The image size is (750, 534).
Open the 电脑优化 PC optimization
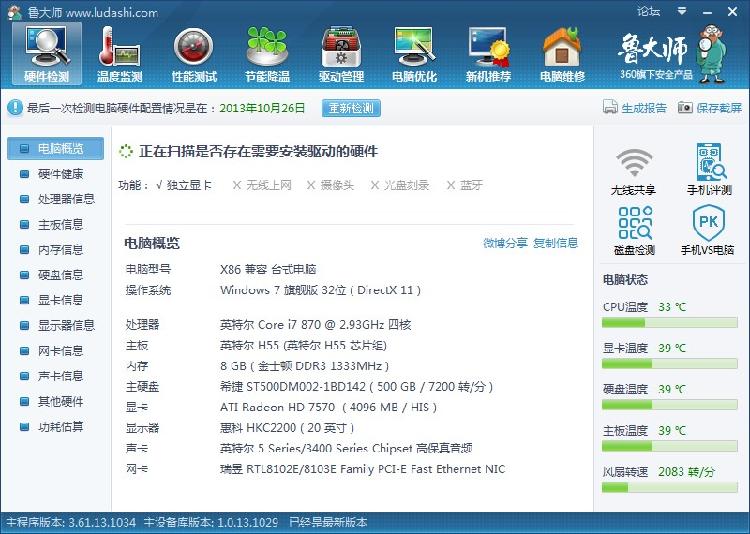(x=414, y=55)
